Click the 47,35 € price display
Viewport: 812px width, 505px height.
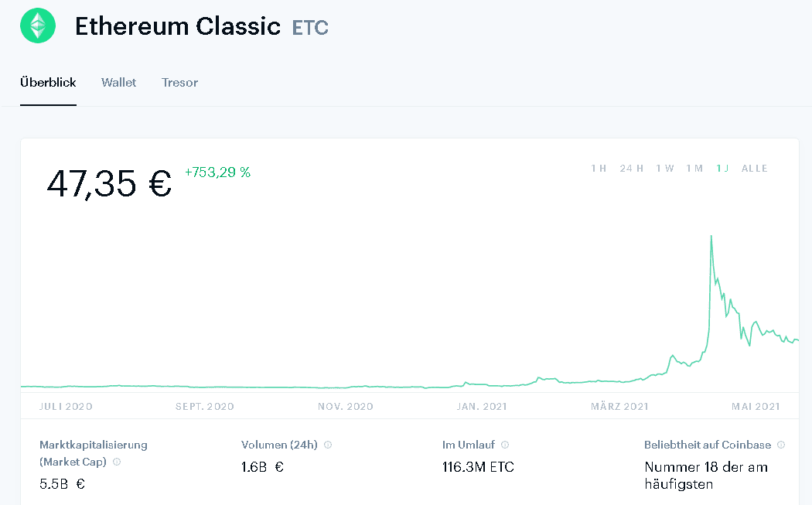tap(109, 183)
